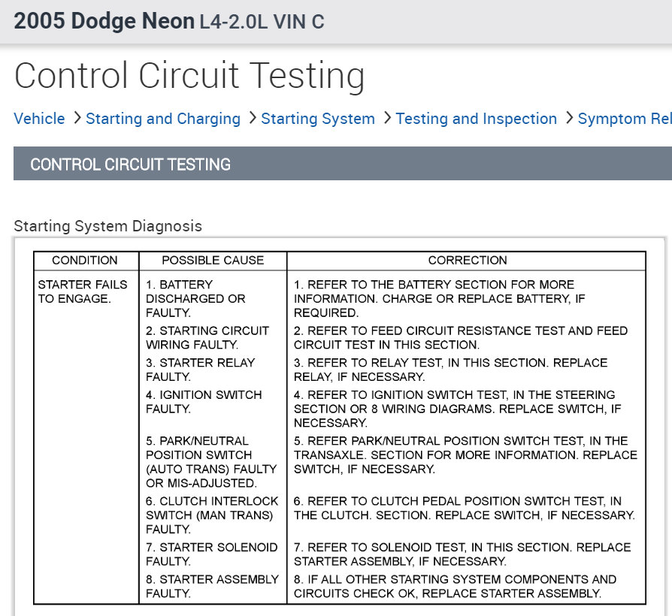Navigate to Testing and Inspection breadcrumb
This screenshot has width=672, height=616.
(x=477, y=119)
